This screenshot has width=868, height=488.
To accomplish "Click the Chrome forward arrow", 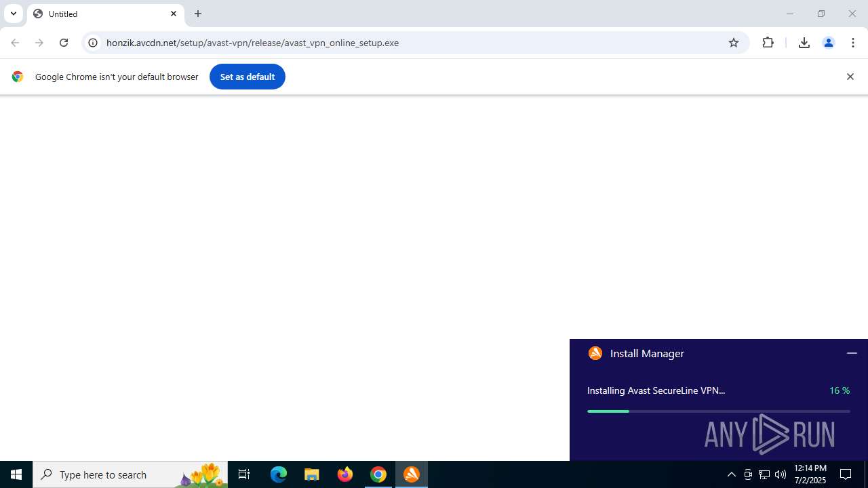I will (39, 43).
